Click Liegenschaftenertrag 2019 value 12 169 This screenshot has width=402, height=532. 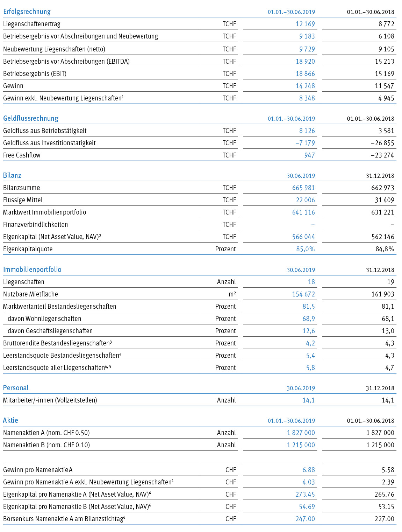(x=305, y=24)
